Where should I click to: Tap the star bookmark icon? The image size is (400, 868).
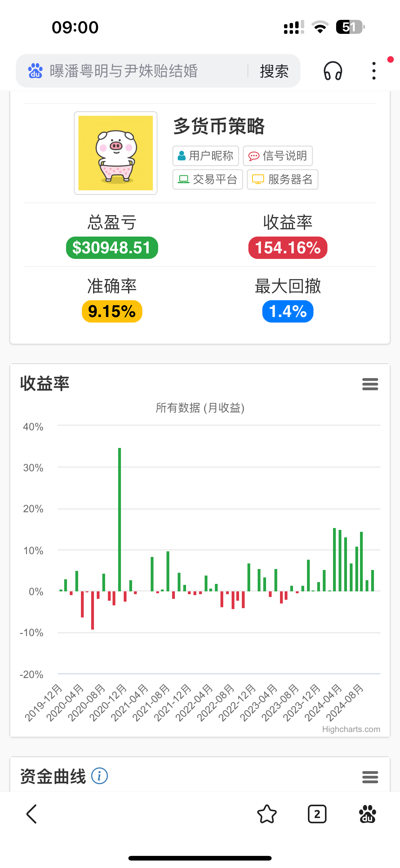(267, 814)
